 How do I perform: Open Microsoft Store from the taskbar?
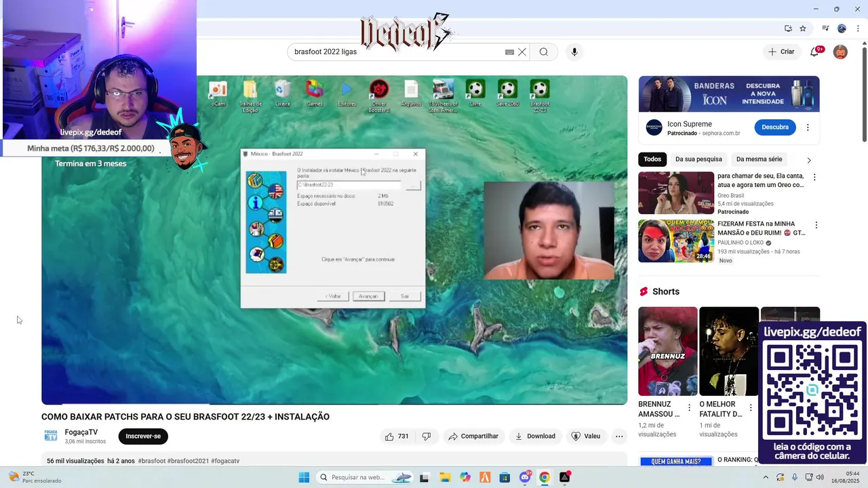[505, 477]
